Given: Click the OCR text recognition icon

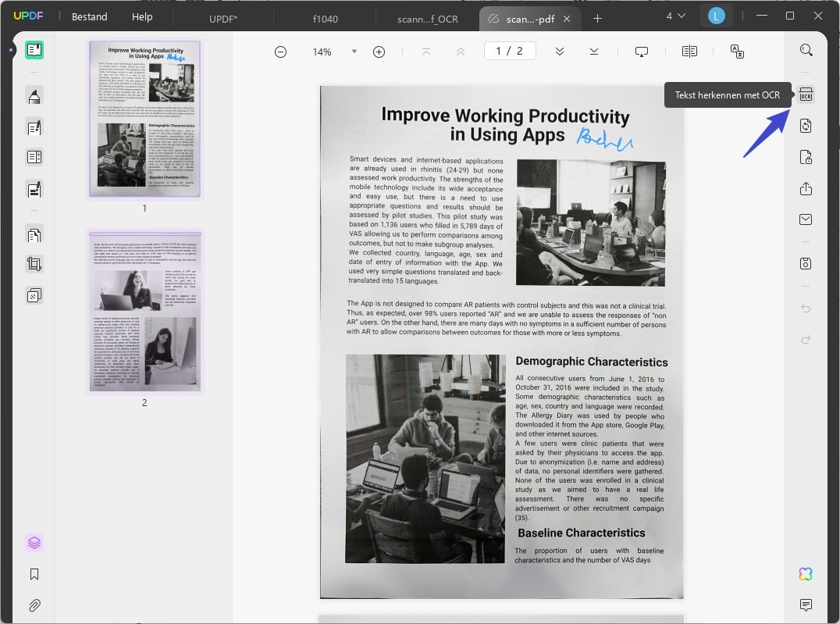Looking at the screenshot, I should pyautogui.click(x=806, y=94).
